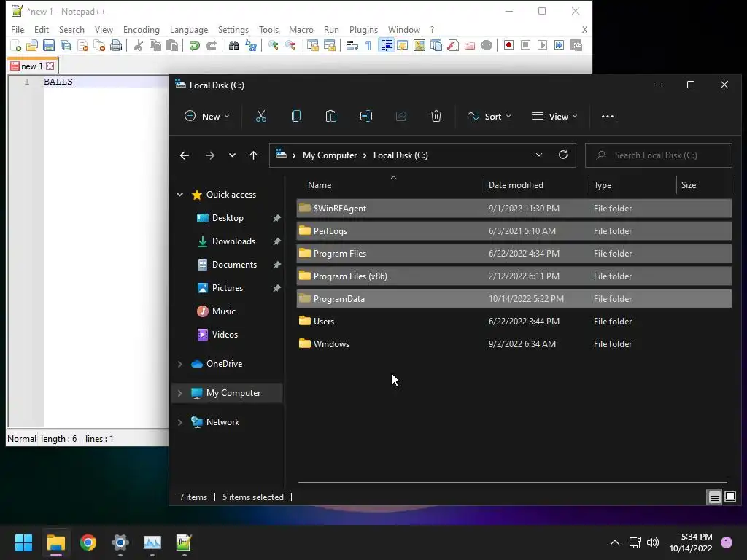Click Zoom In icon in Notepad++

[x=274, y=45]
